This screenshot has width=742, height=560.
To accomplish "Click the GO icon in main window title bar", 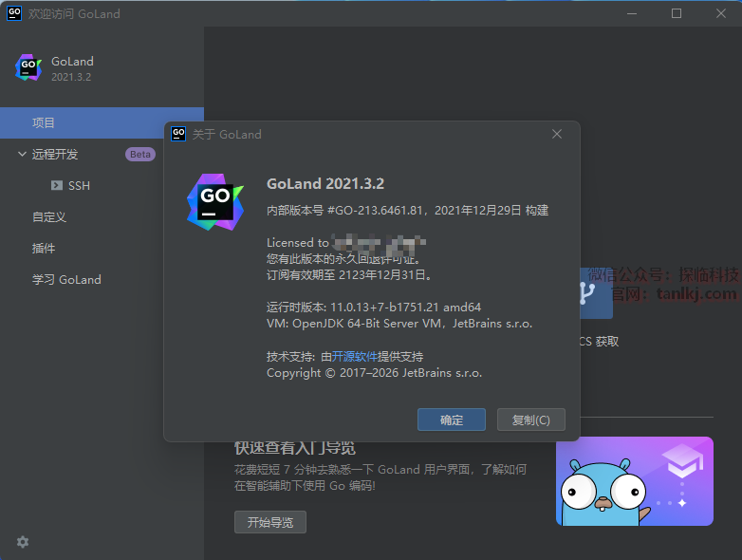I will click(14, 12).
